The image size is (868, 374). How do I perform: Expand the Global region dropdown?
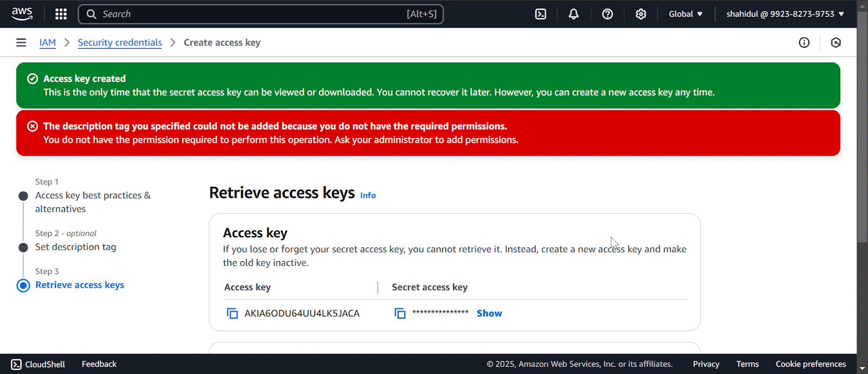point(685,14)
